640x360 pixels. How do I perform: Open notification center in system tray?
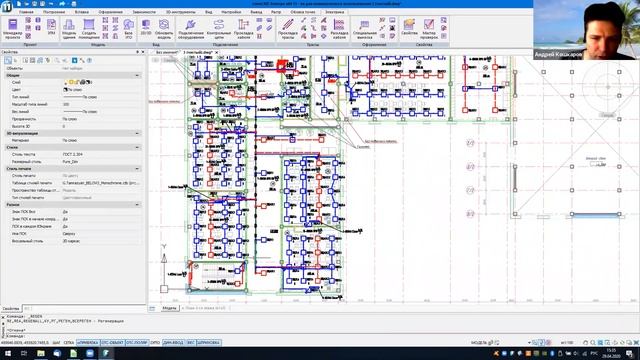click(630, 353)
